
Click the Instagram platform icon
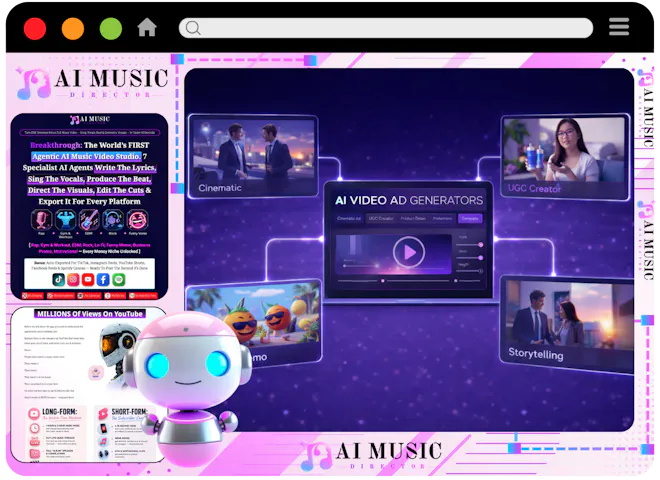pos(73,279)
